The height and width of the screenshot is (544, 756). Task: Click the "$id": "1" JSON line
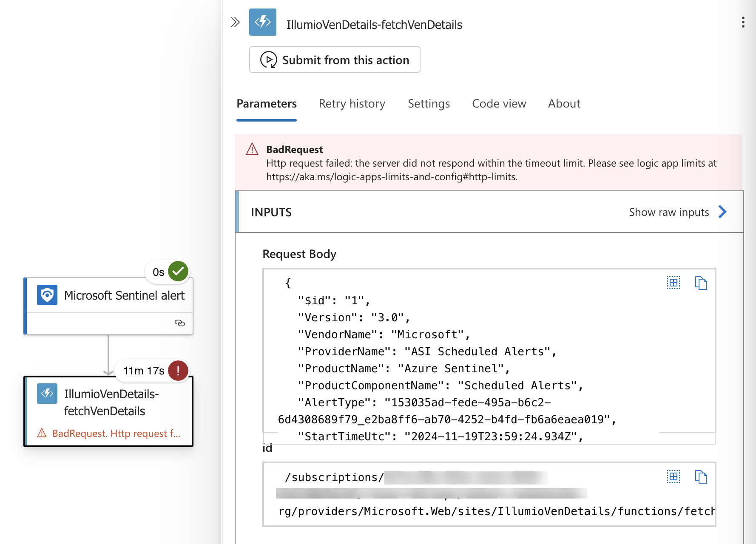334,300
